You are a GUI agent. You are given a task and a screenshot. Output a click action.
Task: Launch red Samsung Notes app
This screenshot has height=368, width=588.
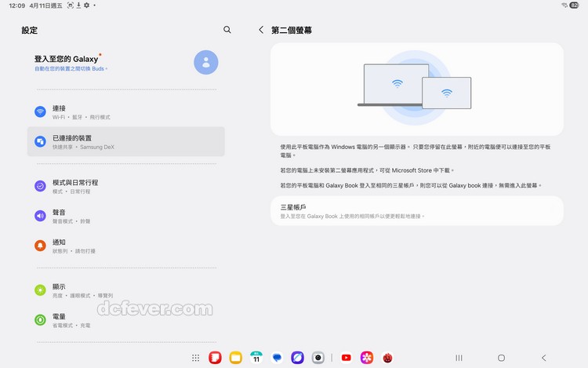215,358
